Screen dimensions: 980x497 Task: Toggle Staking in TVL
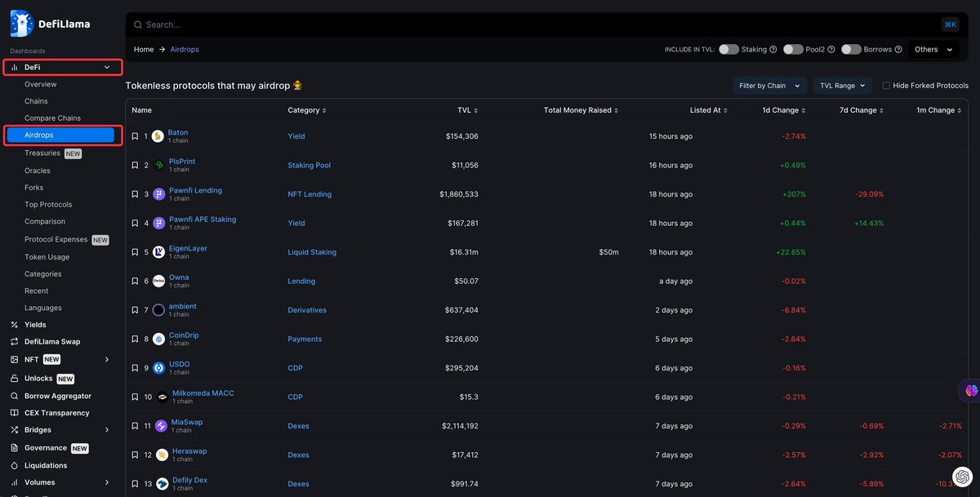tap(728, 50)
